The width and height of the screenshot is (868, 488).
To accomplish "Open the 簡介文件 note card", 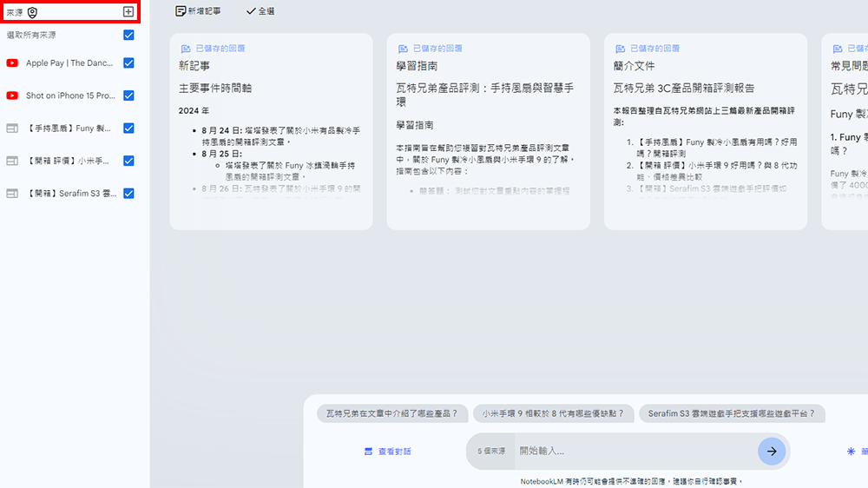I will [x=705, y=131].
